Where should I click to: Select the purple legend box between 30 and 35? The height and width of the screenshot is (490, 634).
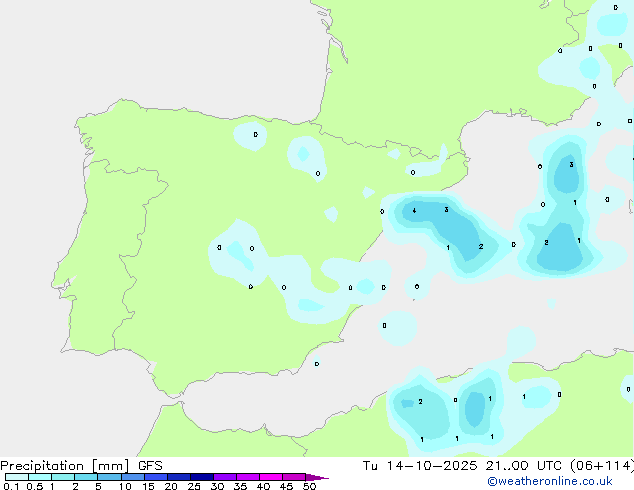(225, 477)
